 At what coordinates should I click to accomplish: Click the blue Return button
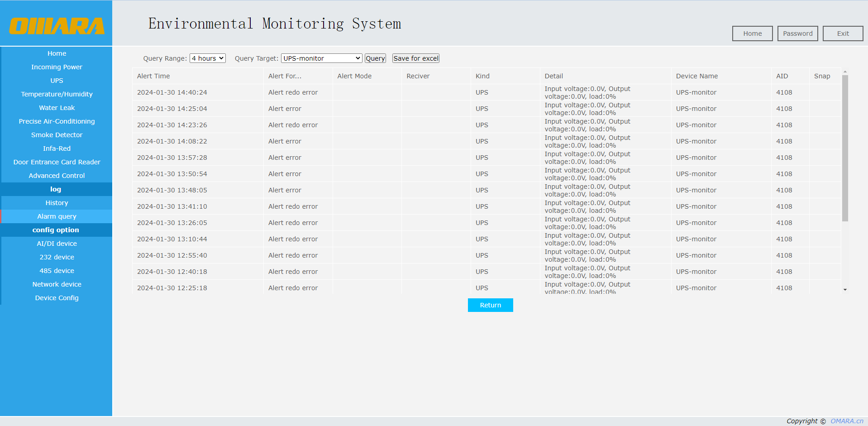click(490, 305)
